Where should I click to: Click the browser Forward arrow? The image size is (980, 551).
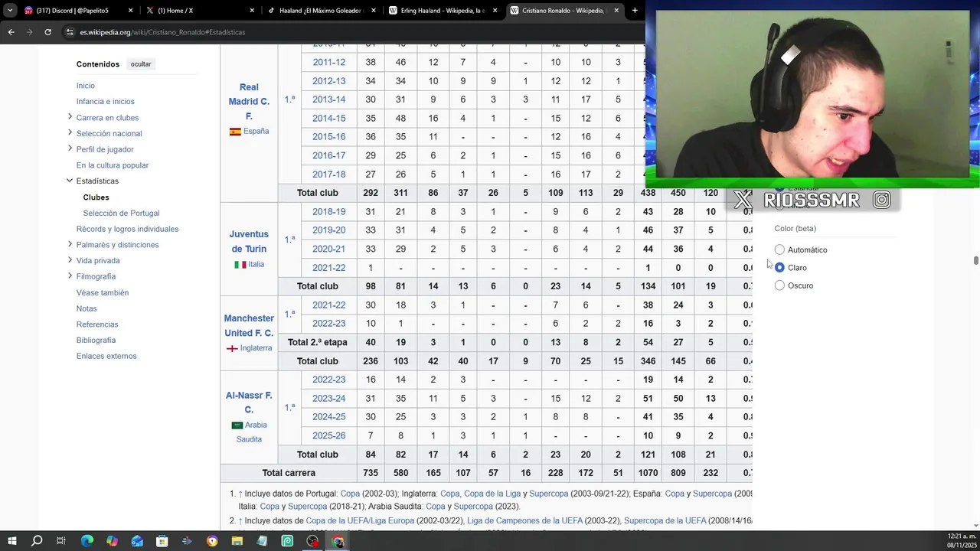tap(29, 32)
